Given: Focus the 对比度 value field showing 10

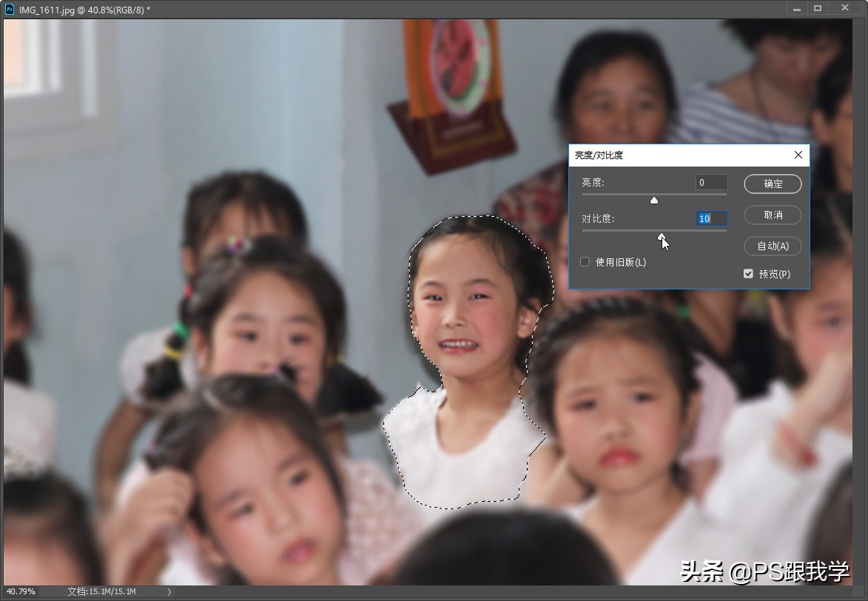Looking at the screenshot, I should tap(711, 219).
